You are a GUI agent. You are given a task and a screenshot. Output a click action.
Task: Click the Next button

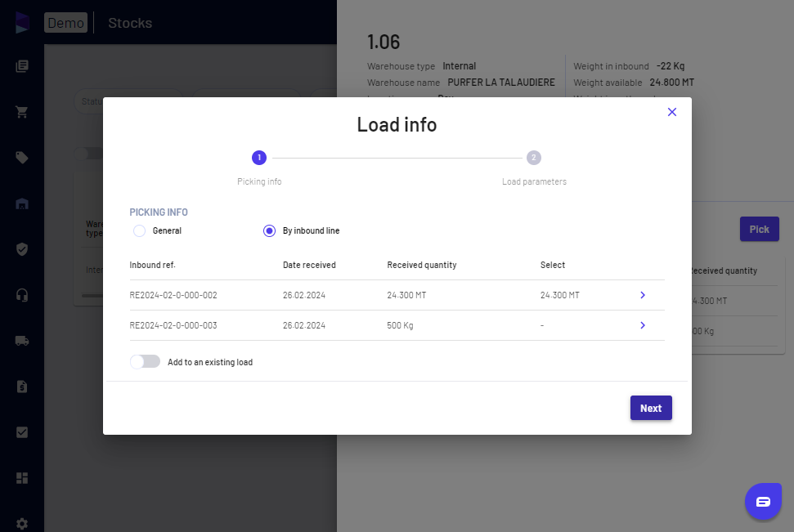[651, 408]
